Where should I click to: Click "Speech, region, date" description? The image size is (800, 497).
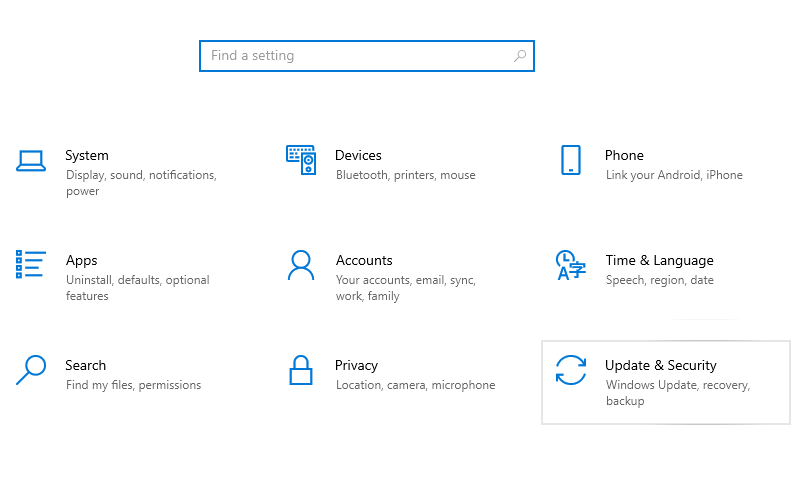[659, 280]
